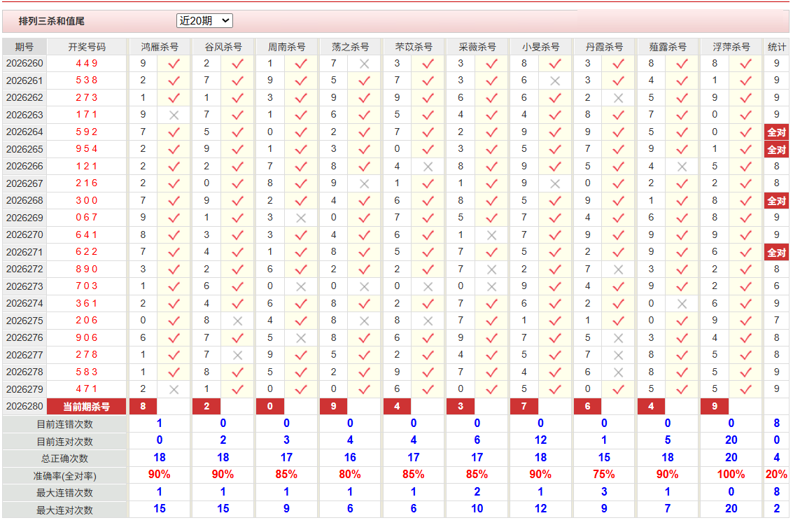This screenshot has height=532, width=793.
Task: Click period number 2026260
Action: (24, 64)
